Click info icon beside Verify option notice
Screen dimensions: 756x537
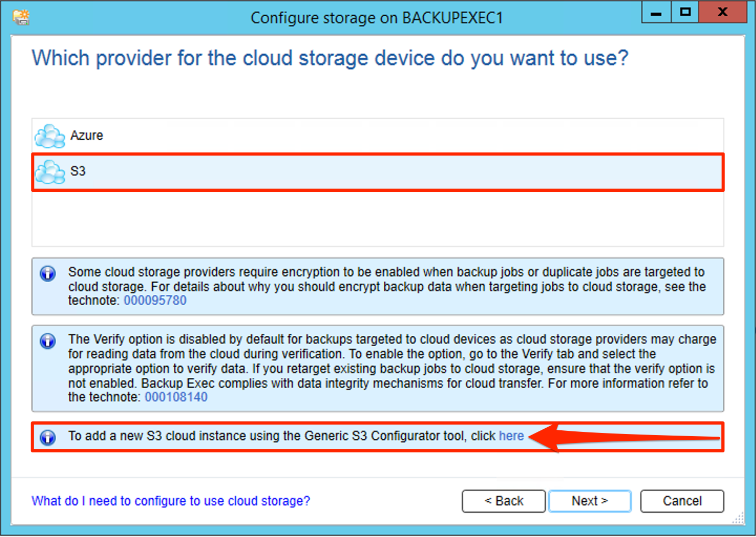coord(48,341)
